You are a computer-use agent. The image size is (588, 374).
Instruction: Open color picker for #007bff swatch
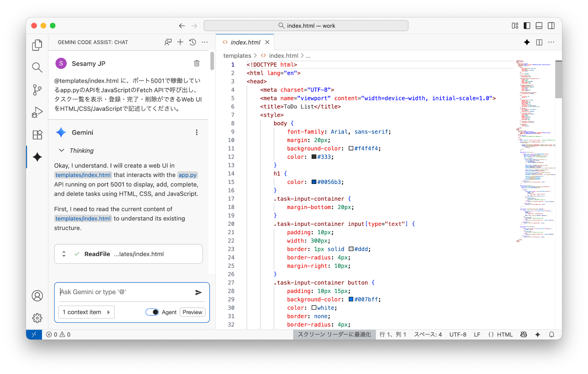(351, 300)
